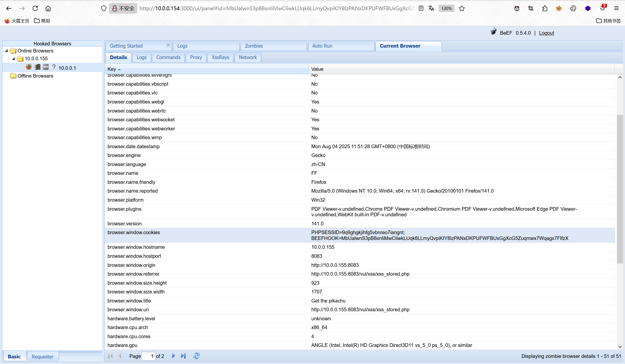Open the extensions puzzle icon
Screen dimensions: 625x364
click(545, 9)
